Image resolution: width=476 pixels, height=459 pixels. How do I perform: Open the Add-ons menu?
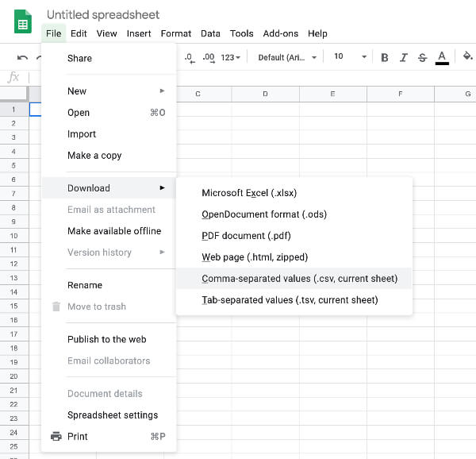point(281,33)
